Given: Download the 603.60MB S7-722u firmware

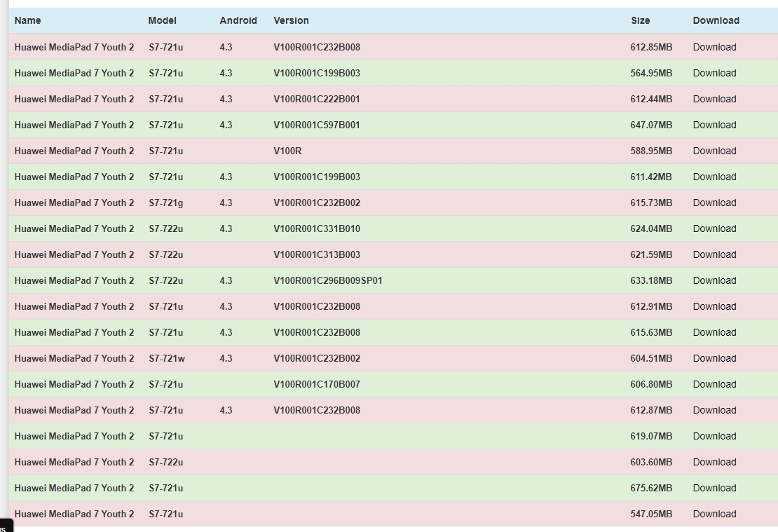Looking at the screenshot, I should pyautogui.click(x=714, y=462).
